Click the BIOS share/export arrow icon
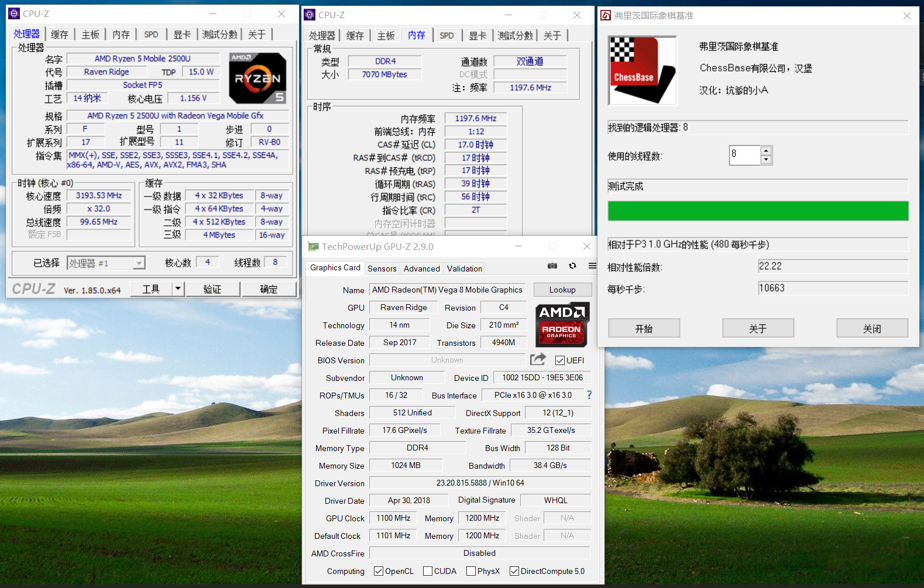Screen dimensions: 924x588 point(538,359)
